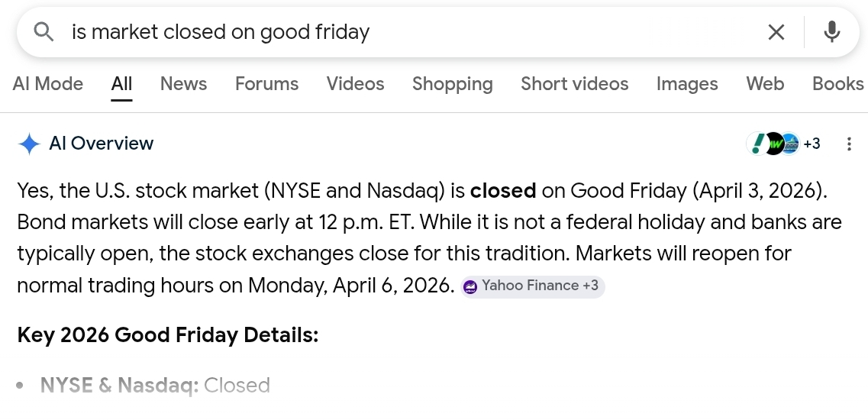Switch to Videos results
This screenshot has width=868, height=420.
[355, 84]
